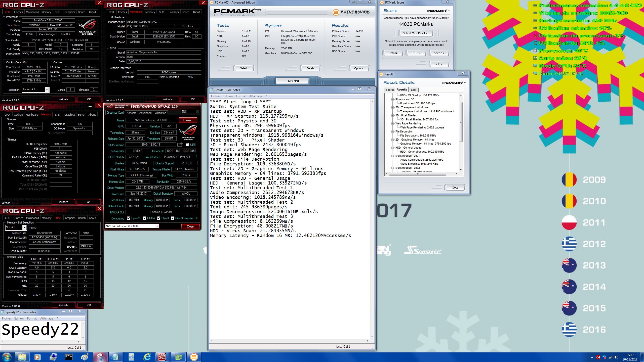The height and width of the screenshot is (362, 644).
Task: Open the Command Prompt taskbar icon
Action: point(69,357)
